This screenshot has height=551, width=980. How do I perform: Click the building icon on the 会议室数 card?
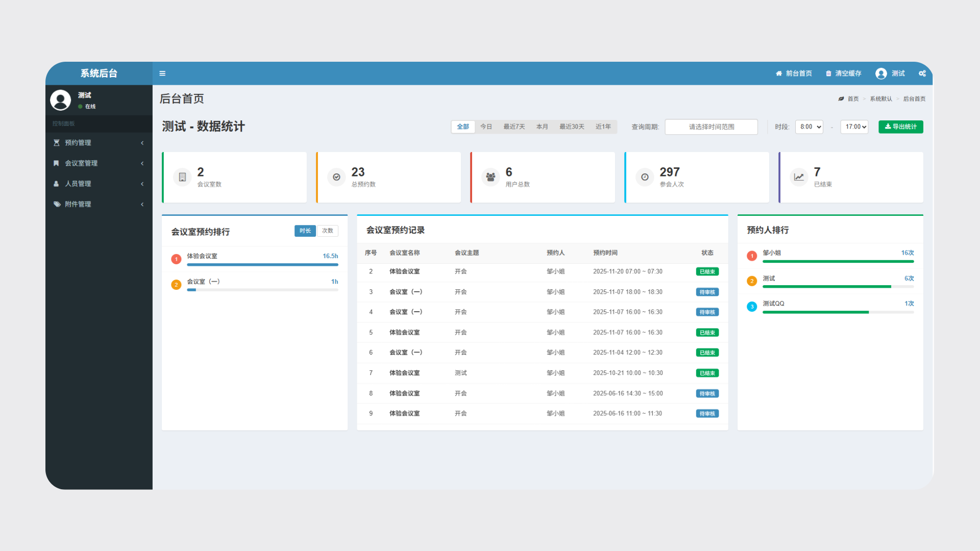point(182,177)
